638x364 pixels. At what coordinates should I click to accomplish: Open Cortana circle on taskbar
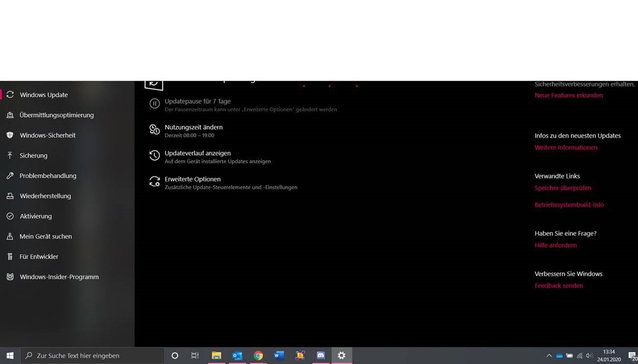click(174, 356)
